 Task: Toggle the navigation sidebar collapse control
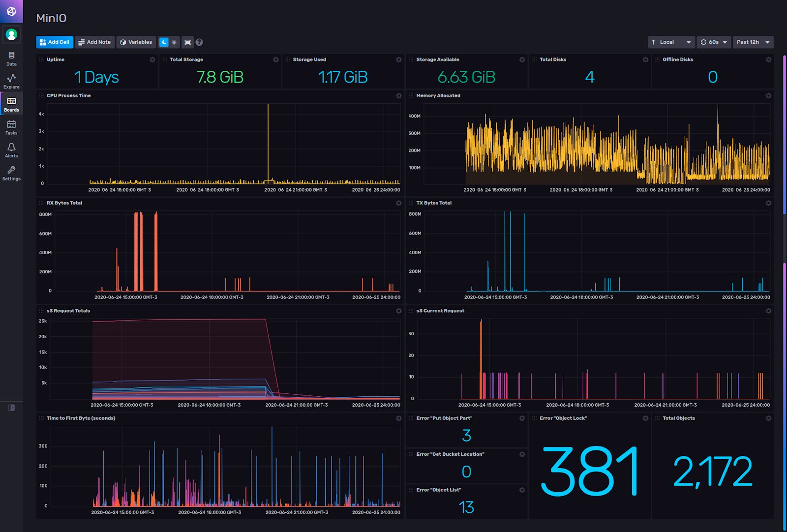point(11,408)
